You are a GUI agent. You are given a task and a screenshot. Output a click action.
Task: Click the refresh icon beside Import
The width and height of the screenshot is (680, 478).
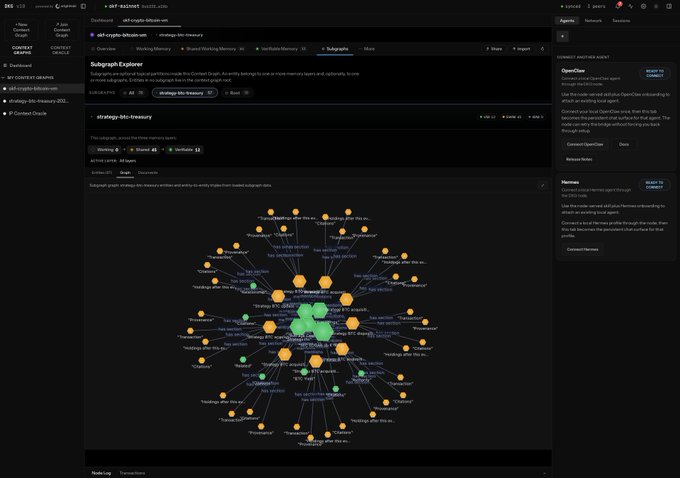(x=542, y=49)
